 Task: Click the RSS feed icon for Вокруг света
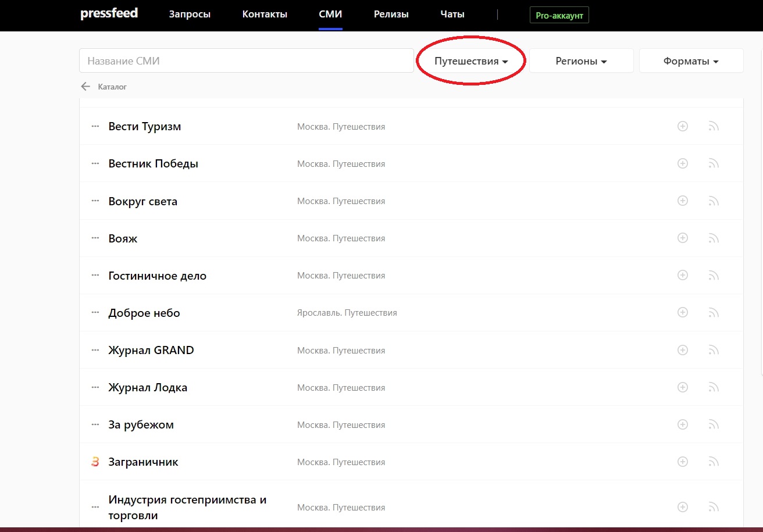[714, 201]
